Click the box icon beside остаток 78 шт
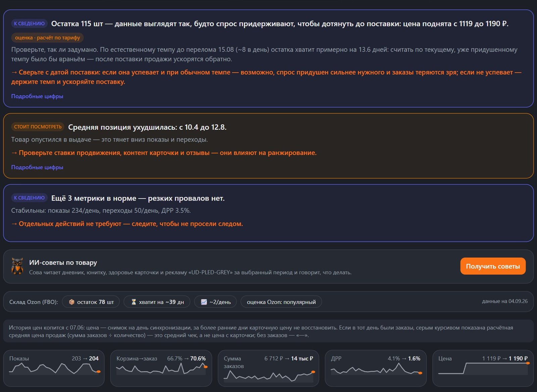Image resolution: width=537 pixels, height=392 pixels. pyautogui.click(x=71, y=302)
